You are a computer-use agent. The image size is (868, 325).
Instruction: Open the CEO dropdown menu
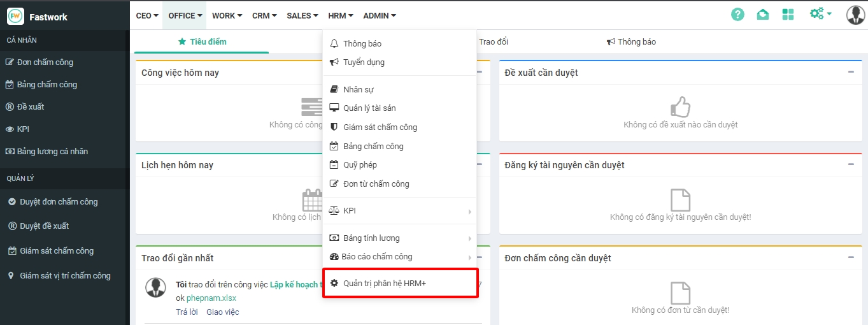point(147,15)
